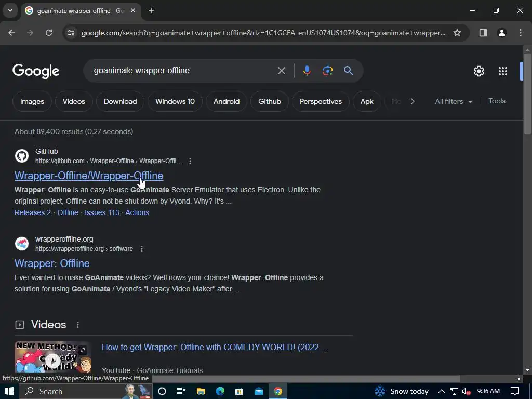Open Task View on taskbar
Screen dimensions: 532x399
click(x=181, y=391)
